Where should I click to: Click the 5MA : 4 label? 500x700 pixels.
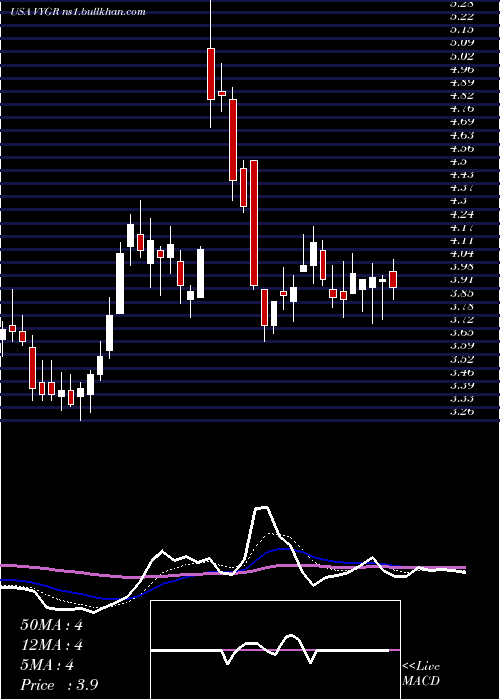[46, 665]
